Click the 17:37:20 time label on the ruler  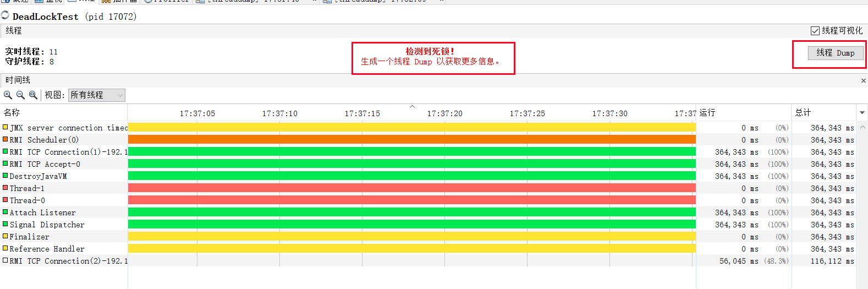(444, 113)
